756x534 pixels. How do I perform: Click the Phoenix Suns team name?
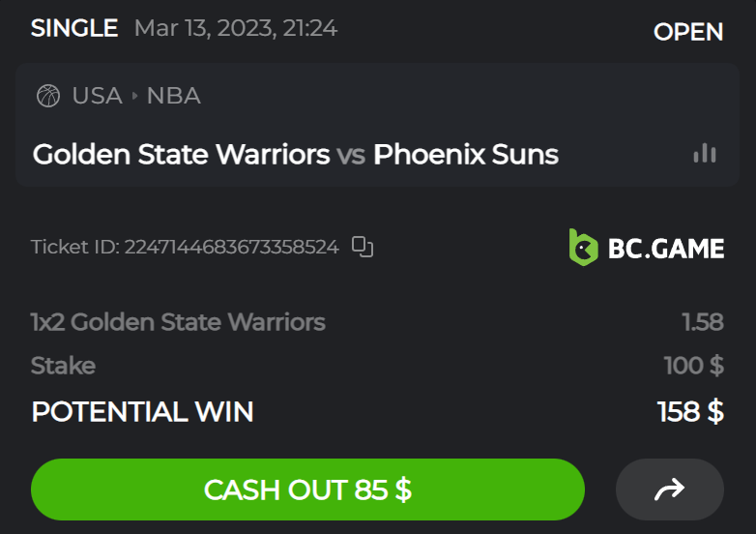466,154
